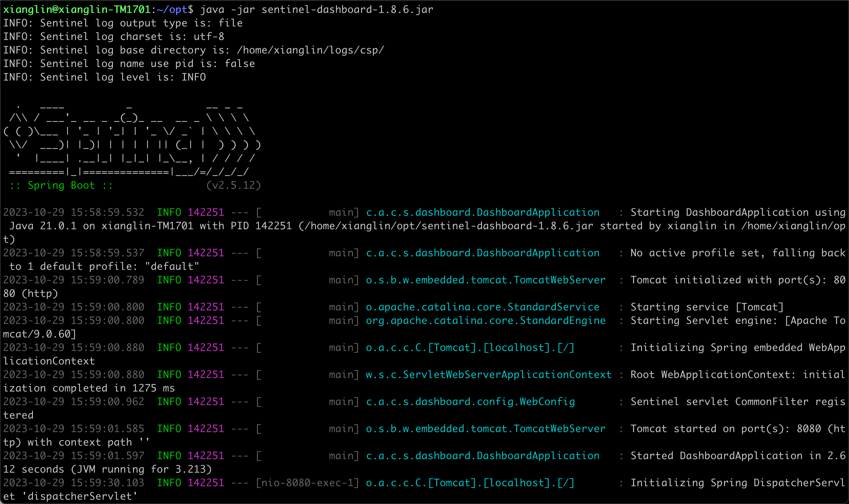Click the message 'Tomcat initialized with port(s): 80'

coord(738,280)
